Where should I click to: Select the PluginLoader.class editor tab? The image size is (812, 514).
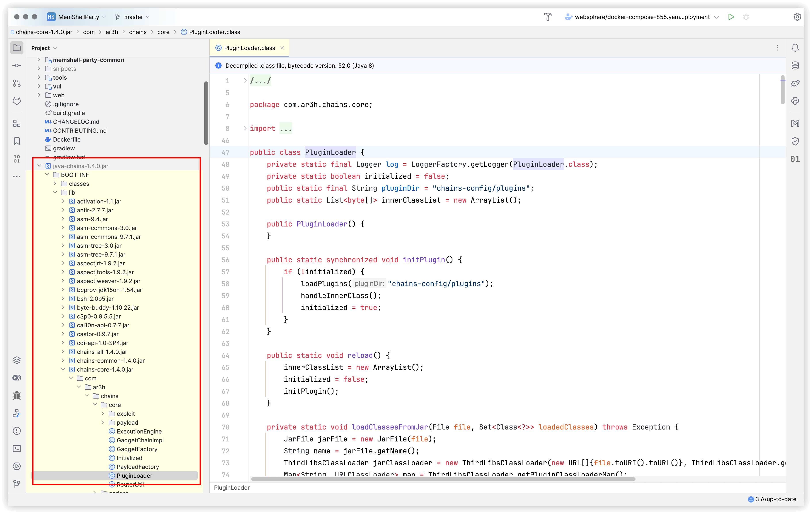(x=249, y=48)
